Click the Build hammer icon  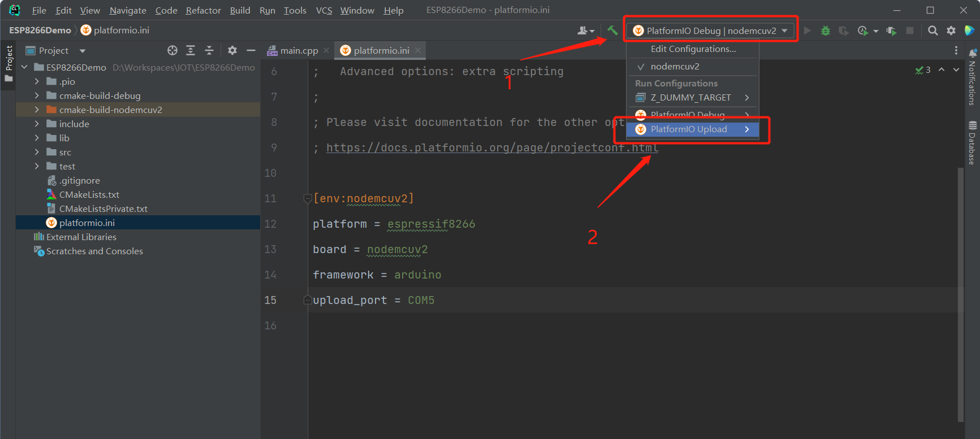tap(612, 31)
